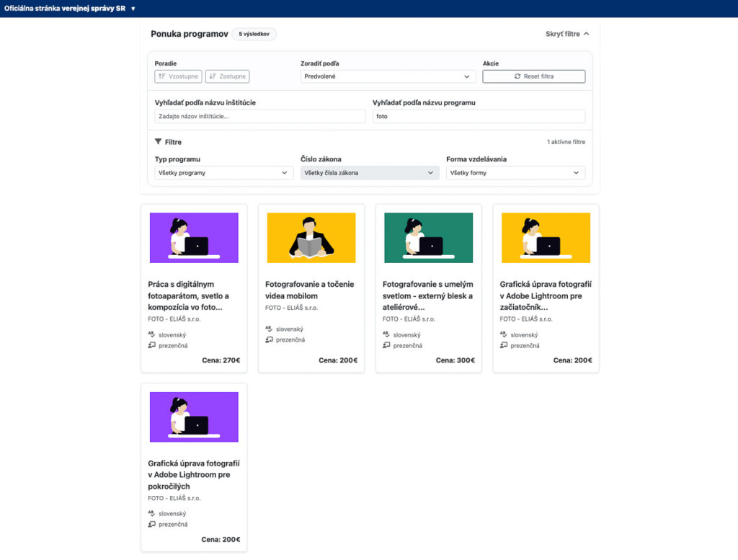Collapse filters via Skryť filtre
The width and height of the screenshot is (738, 560).
567,34
